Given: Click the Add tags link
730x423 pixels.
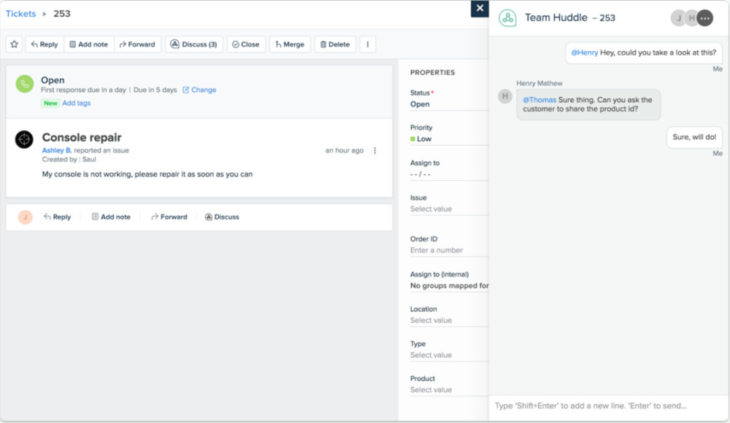Looking at the screenshot, I should click(77, 103).
